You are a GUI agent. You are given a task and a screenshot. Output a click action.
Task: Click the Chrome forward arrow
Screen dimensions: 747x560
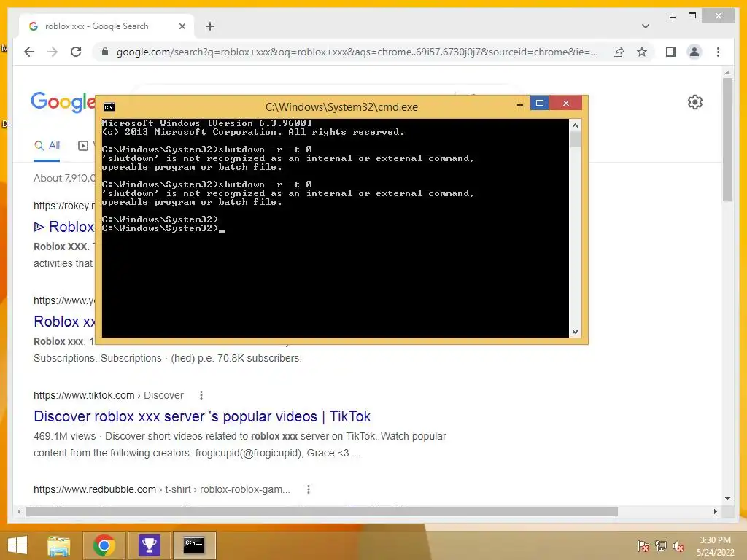[53, 52]
